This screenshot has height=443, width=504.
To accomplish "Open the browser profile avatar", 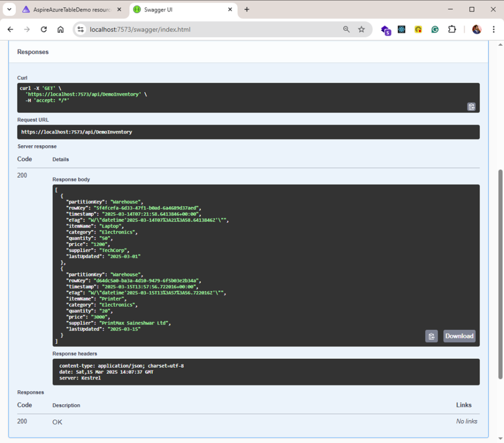I will (476, 30).
